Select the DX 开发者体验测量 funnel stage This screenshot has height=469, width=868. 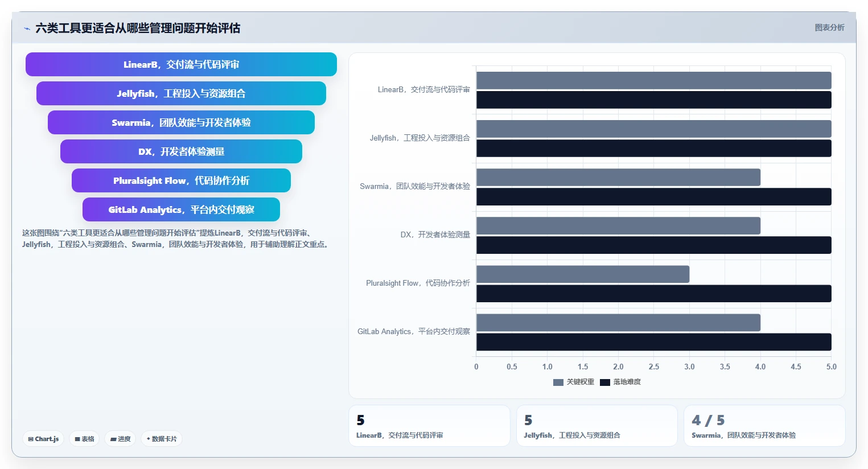181,151
